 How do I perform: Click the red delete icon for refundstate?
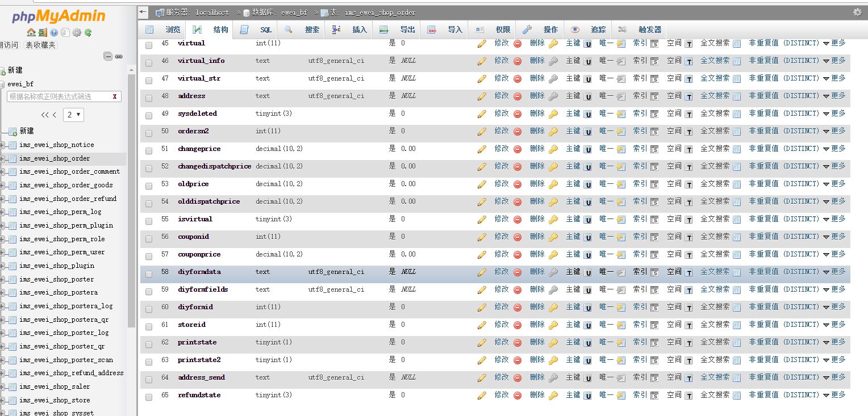[x=518, y=395]
